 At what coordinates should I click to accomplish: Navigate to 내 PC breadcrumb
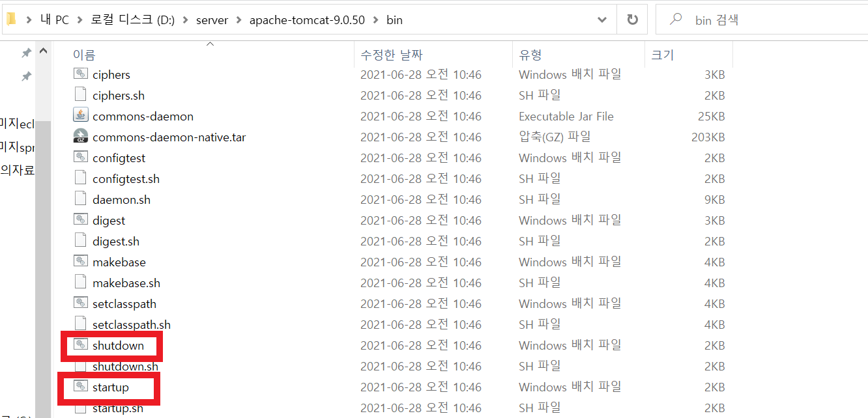[x=55, y=20]
